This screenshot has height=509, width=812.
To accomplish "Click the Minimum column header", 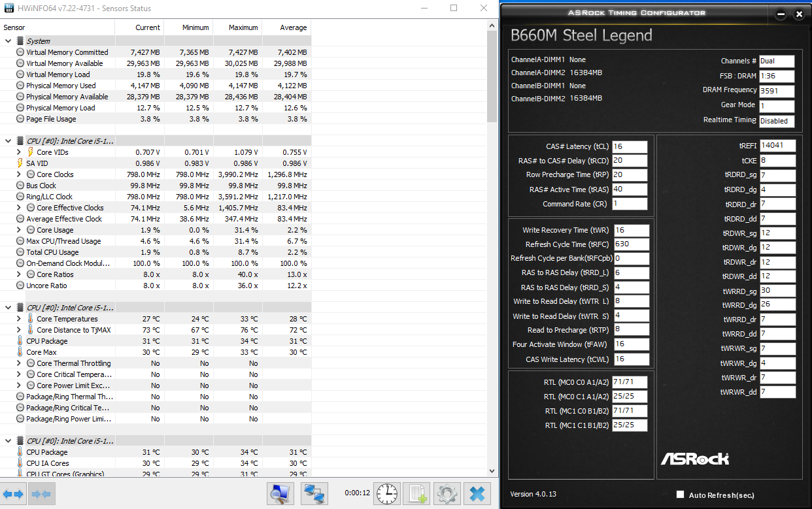I will pos(188,27).
